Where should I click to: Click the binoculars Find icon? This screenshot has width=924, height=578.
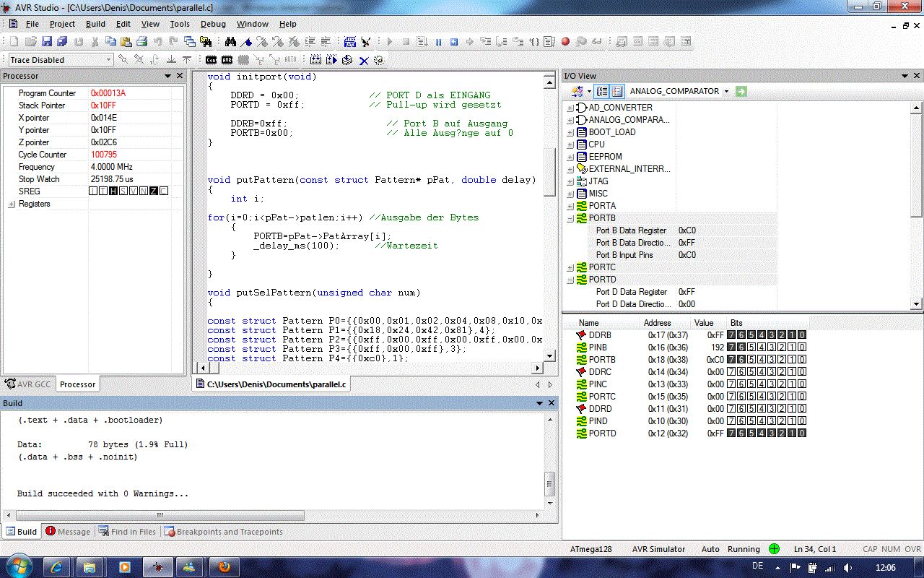click(x=230, y=42)
